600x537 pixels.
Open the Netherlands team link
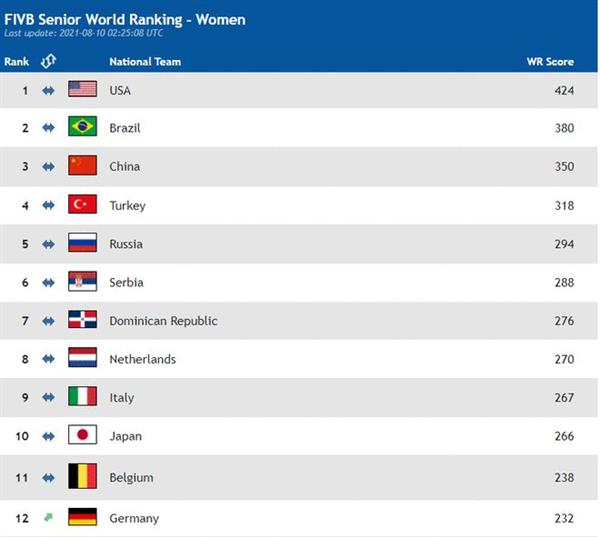point(142,359)
